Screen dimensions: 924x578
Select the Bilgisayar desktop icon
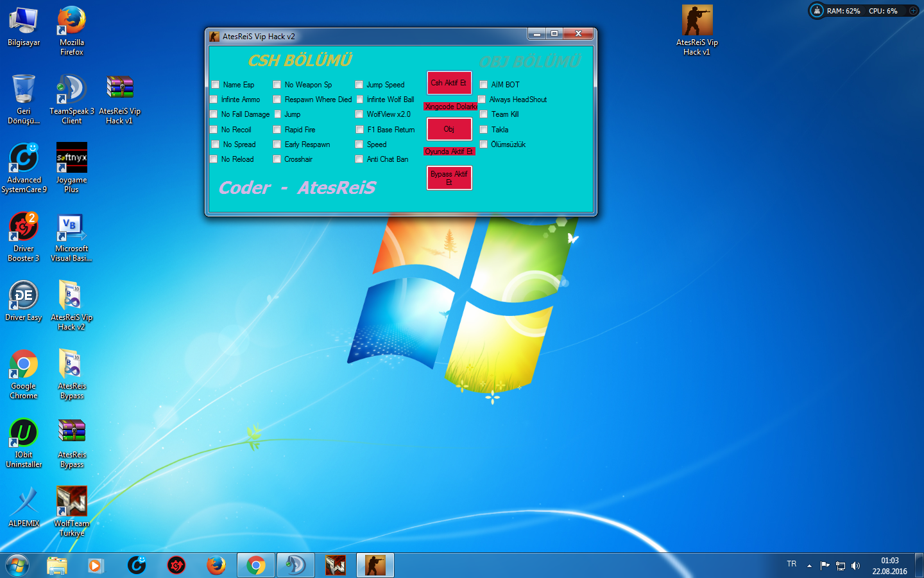24,28
